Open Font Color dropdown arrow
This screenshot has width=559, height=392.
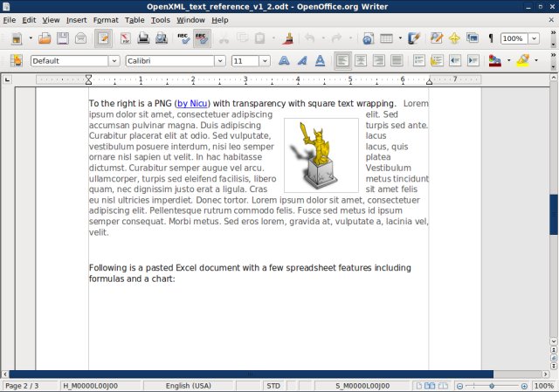508,60
